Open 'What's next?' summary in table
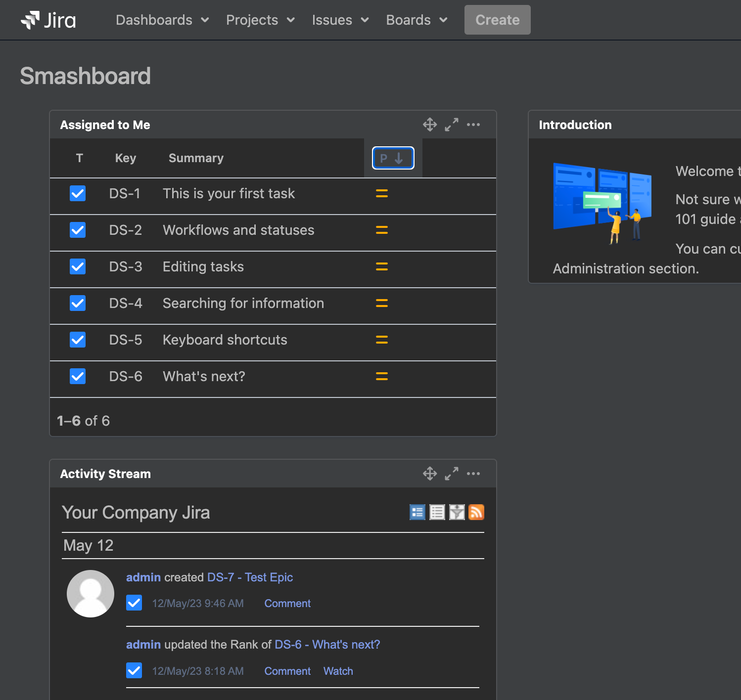 pos(204,376)
